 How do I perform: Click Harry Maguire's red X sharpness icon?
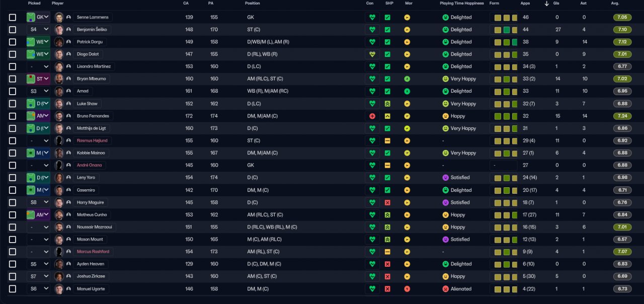coord(387,202)
